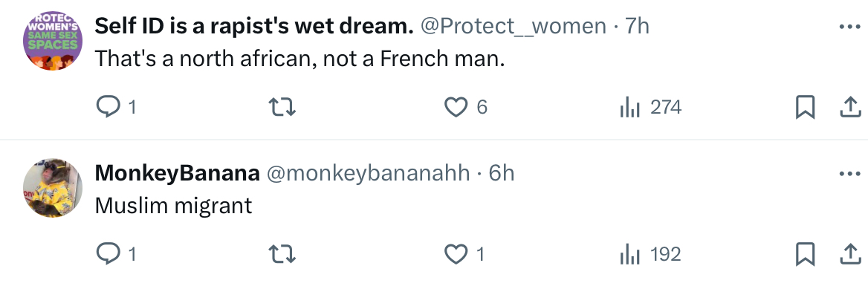Screen dimensions: 868x286
Task: Open @Protect__women handle link
Action: [514, 26]
